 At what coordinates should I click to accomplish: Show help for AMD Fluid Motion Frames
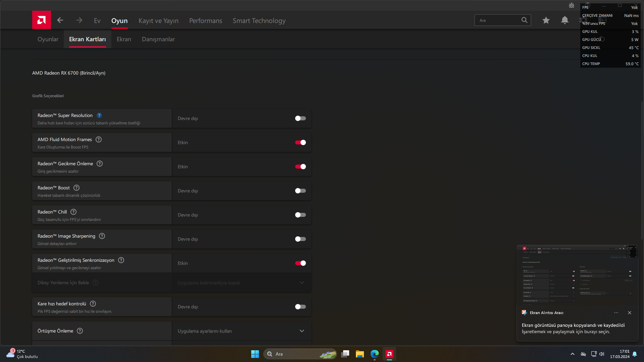pos(99,139)
